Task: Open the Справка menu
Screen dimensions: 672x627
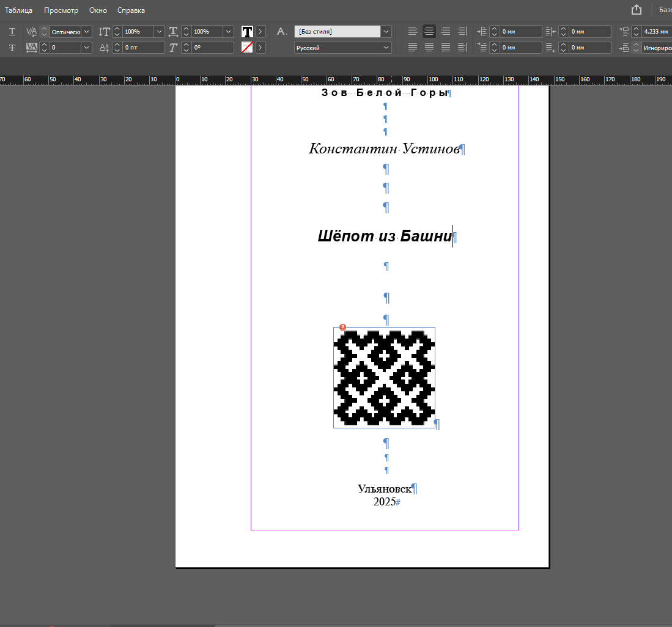Action: [131, 10]
